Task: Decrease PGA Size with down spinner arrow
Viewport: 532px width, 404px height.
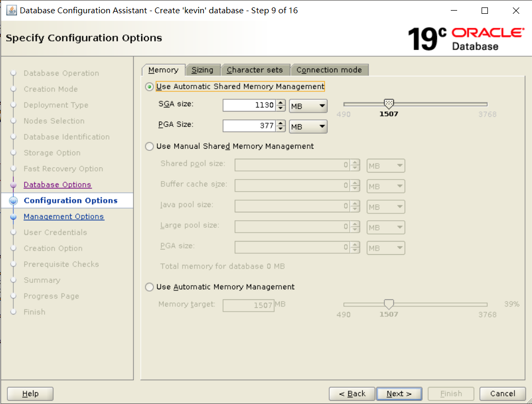Action: pyautogui.click(x=280, y=129)
